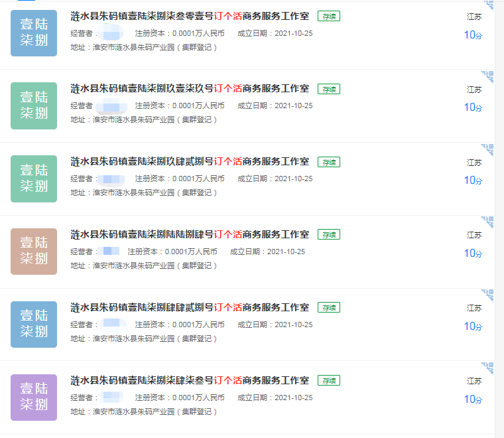
Task: Open company title ending 柒肆柒叁号订个活商务服务工作室
Action: click(x=190, y=380)
